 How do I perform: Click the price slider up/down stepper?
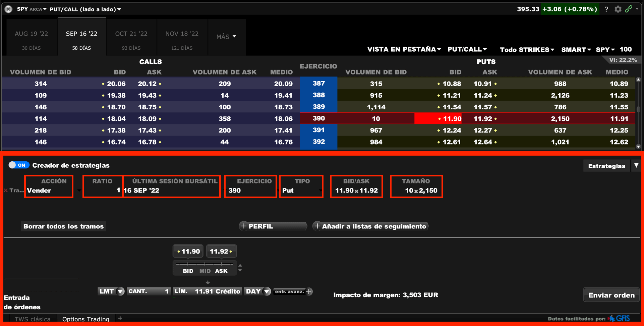(240, 268)
